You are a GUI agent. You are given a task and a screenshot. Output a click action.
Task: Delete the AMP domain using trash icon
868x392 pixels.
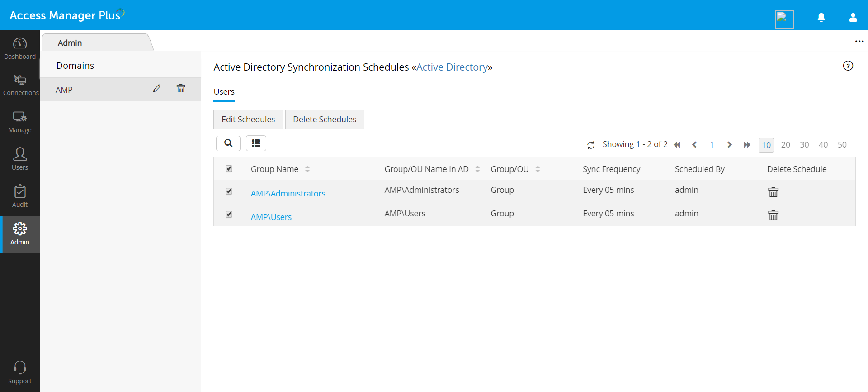pyautogui.click(x=181, y=89)
